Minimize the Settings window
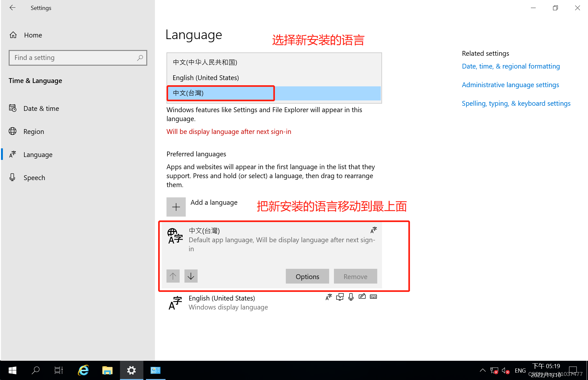 pyautogui.click(x=533, y=8)
